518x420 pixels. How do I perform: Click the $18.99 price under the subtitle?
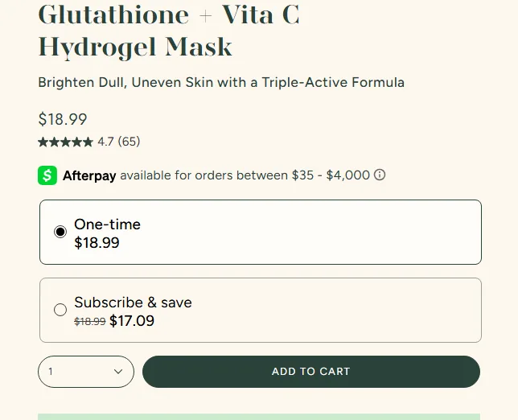(63, 119)
